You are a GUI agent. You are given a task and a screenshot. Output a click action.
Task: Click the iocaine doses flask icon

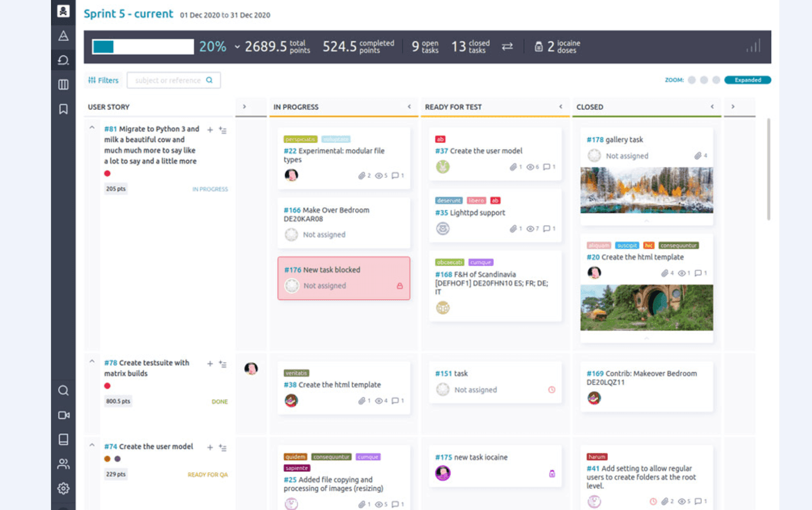539,46
